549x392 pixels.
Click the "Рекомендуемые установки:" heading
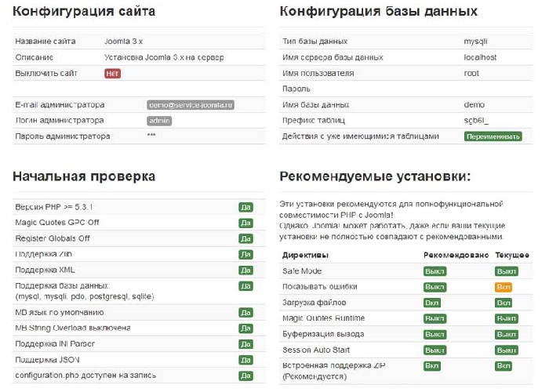(374, 176)
